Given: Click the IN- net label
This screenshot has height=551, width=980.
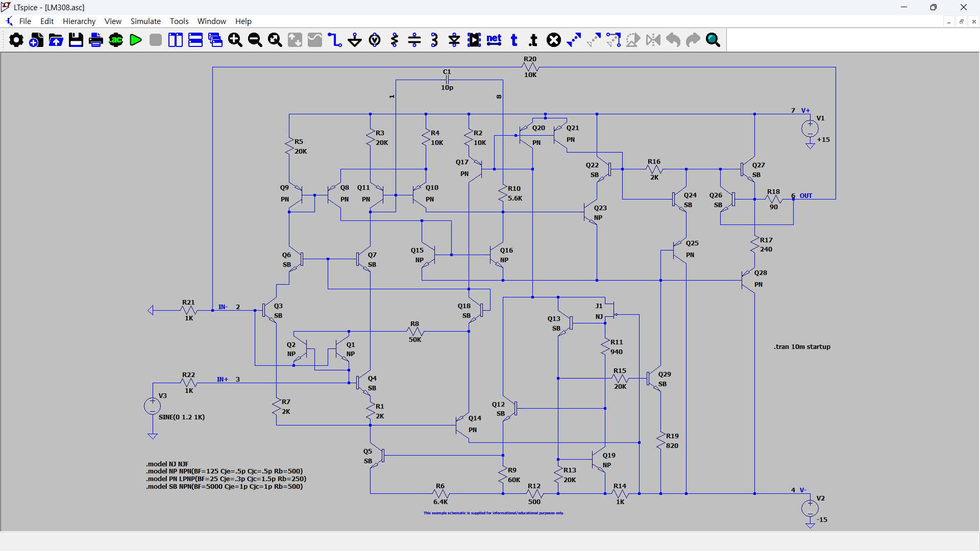Looking at the screenshot, I should [223, 307].
